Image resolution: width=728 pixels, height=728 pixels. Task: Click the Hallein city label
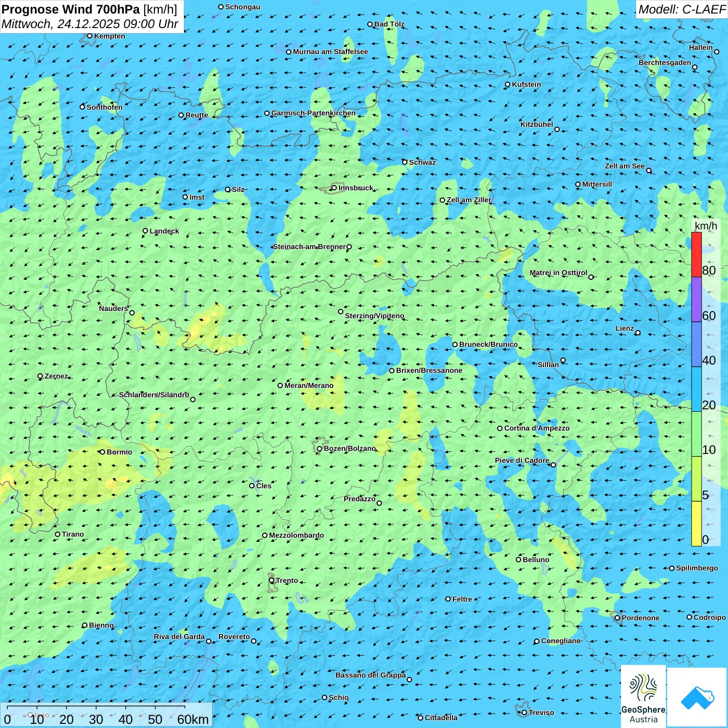click(x=701, y=47)
